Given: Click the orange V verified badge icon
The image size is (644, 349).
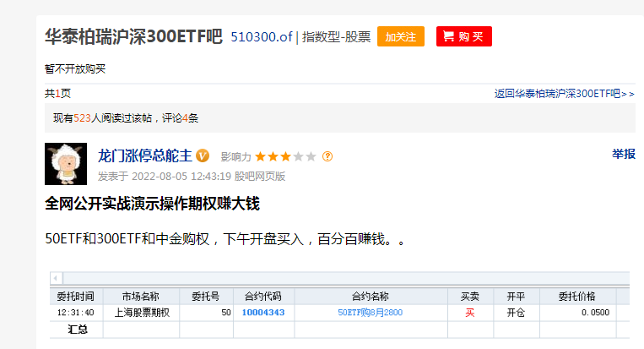Looking at the screenshot, I should (202, 155).
